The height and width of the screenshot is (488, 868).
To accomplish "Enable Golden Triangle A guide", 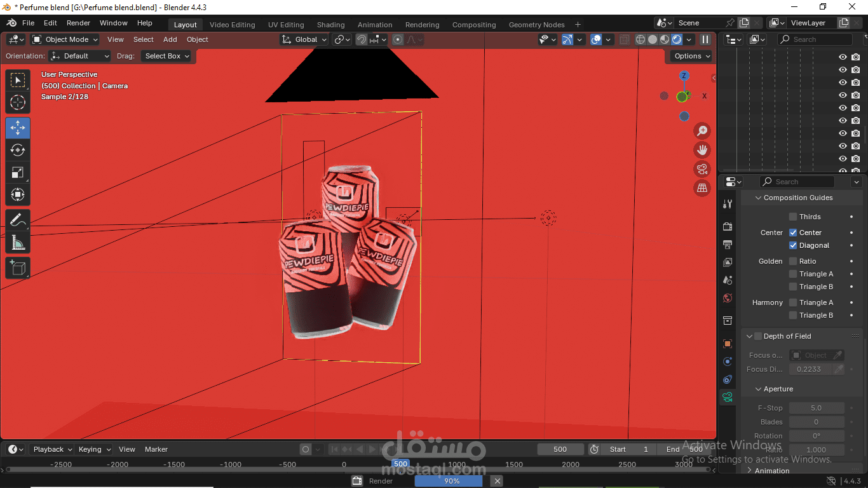I will (x=793, y=274).
